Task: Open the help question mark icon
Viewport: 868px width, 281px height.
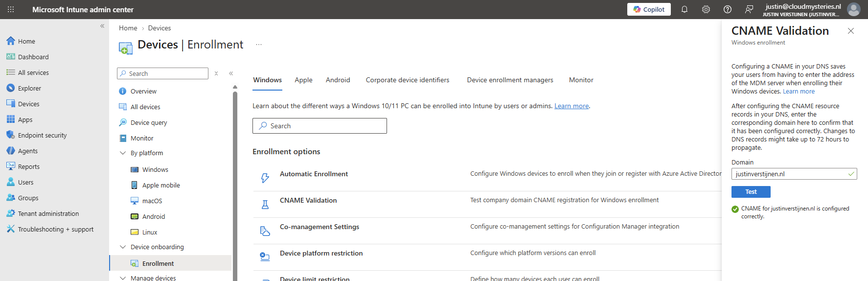Action: coord(728,9)
